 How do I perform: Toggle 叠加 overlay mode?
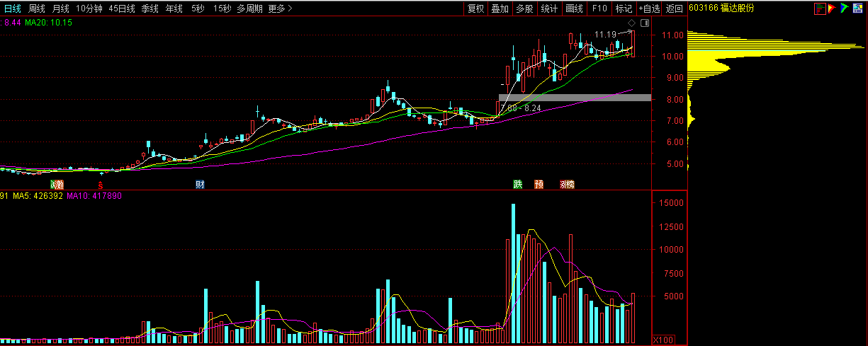tap(500, 8)
